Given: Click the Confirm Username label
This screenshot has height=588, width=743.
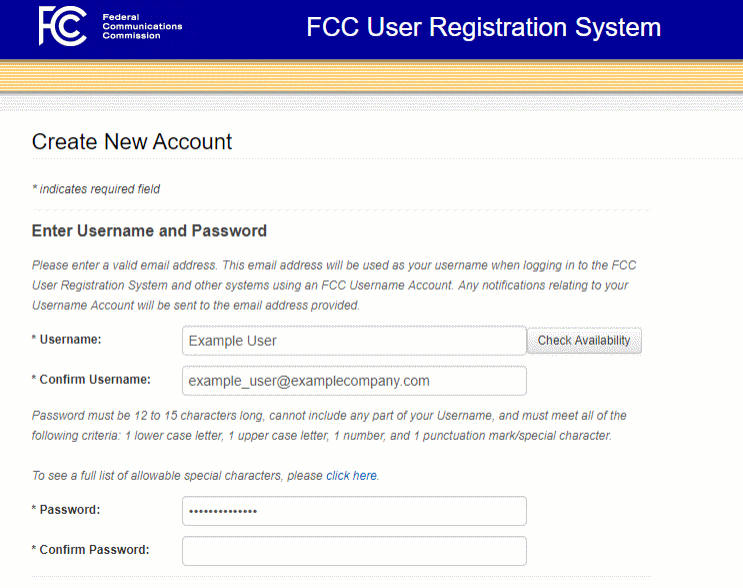Looking at the screenshot, I should (x=94, y=380).
